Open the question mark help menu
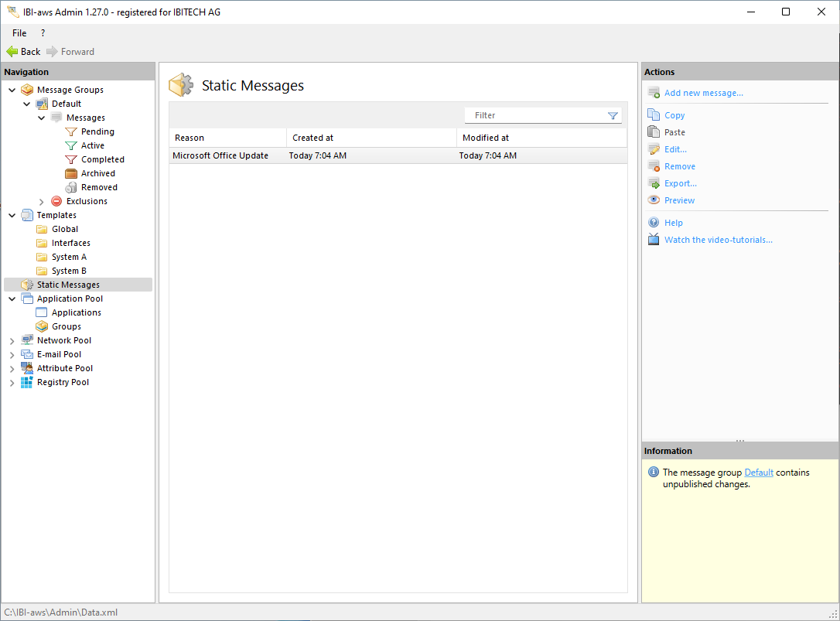This screenshot has width=840, height=621. coord(43,33)
